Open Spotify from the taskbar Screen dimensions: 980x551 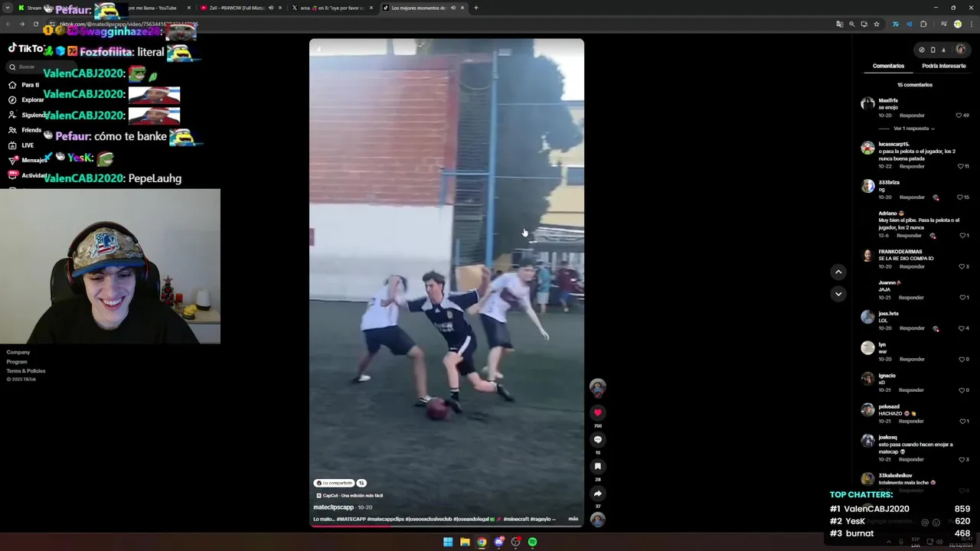point(532,542)
